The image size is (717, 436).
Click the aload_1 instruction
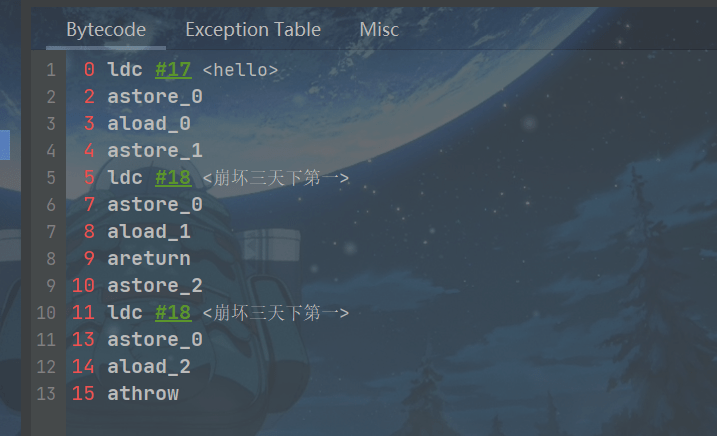pyautogui.click(x=148, y=232)
